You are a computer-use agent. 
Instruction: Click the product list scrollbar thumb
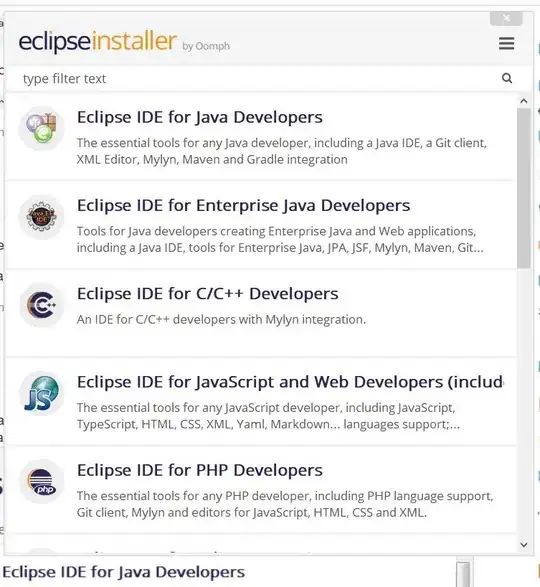[x=524, y=188]
